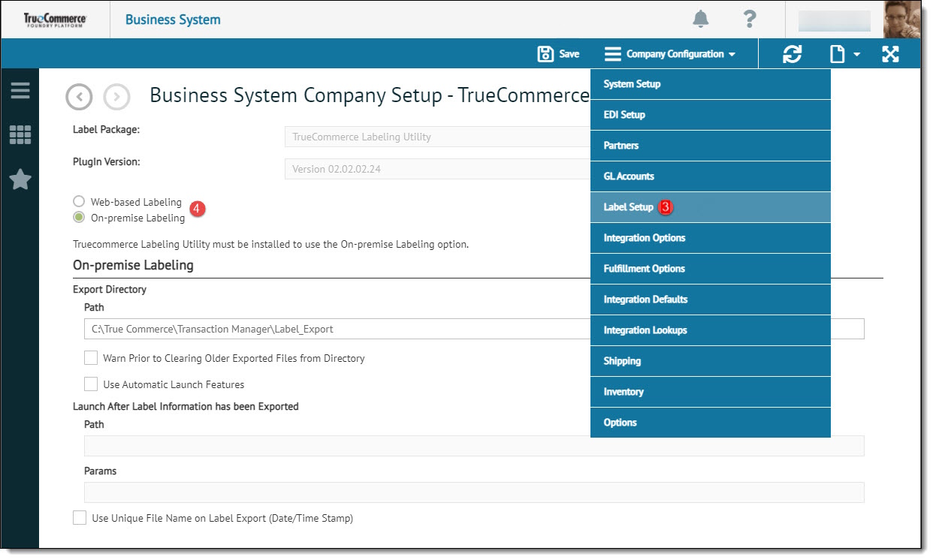Click the Business System title link
933x560 pixels.
[173, 20]
